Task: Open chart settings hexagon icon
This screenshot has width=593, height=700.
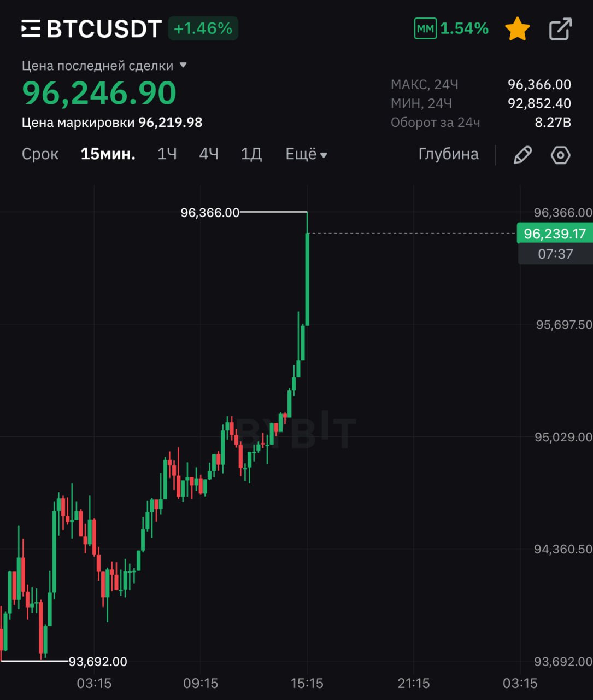Action: point(560,155)
